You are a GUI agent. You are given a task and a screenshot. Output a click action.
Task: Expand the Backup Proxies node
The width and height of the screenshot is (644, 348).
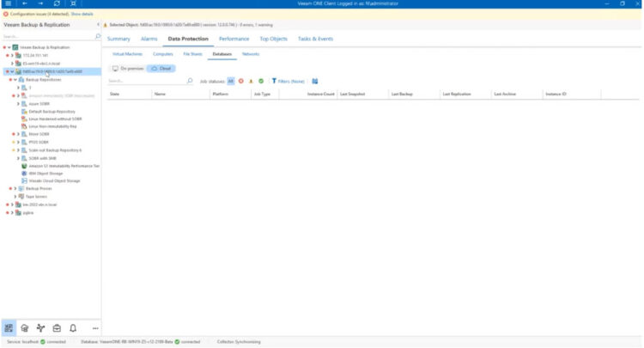[x=15, y=188]
